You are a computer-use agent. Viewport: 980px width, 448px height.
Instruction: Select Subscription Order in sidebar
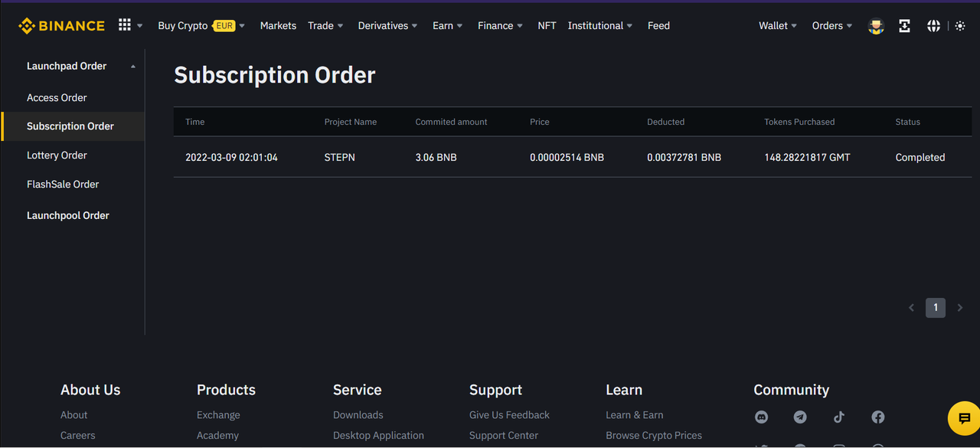[x=73, y=126]
